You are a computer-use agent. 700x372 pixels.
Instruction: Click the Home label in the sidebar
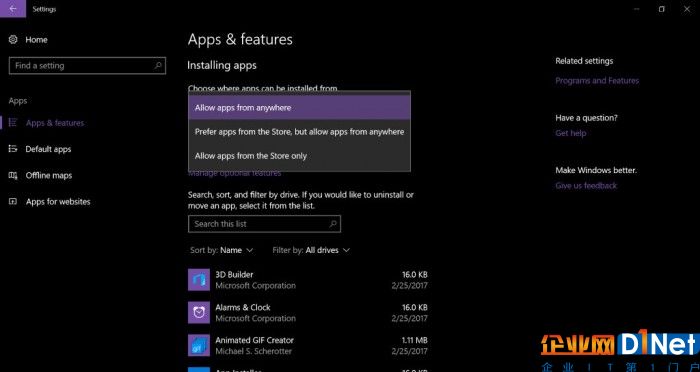pos(36,40)
